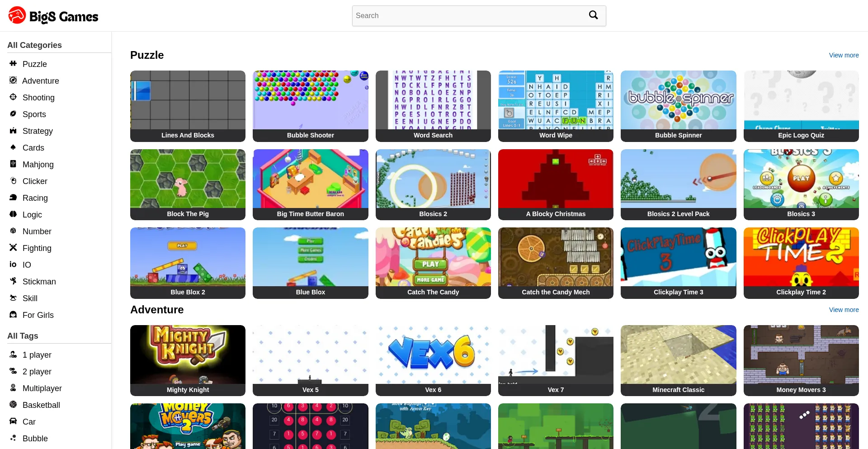Go to the Shooting category
The width and height of the screenshot is (868, 449).
[x=38, y=98]
